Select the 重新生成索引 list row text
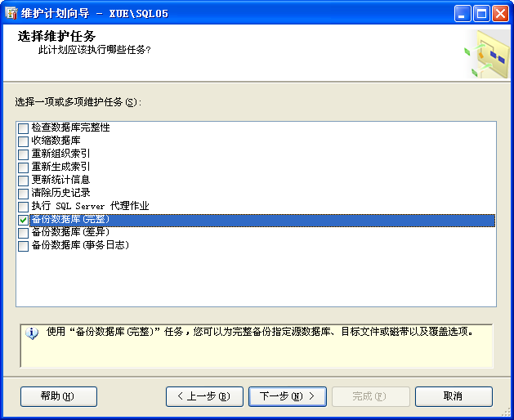This screenshot has height=420, width=514. 60,167
